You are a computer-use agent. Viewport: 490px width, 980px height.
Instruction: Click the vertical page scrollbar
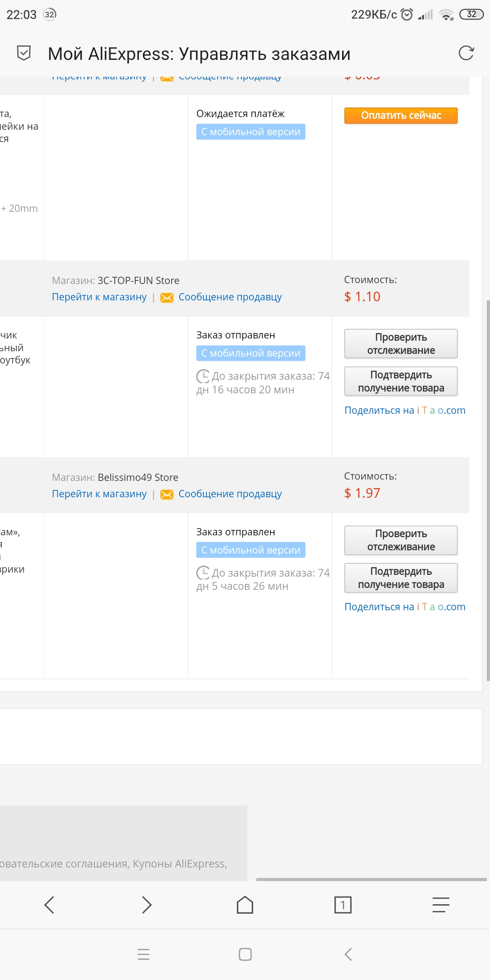click(x=488, y=490)
